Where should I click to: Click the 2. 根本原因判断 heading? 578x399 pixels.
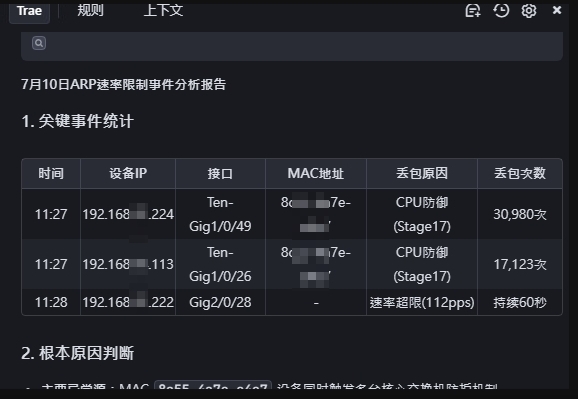tap(77, 353)
